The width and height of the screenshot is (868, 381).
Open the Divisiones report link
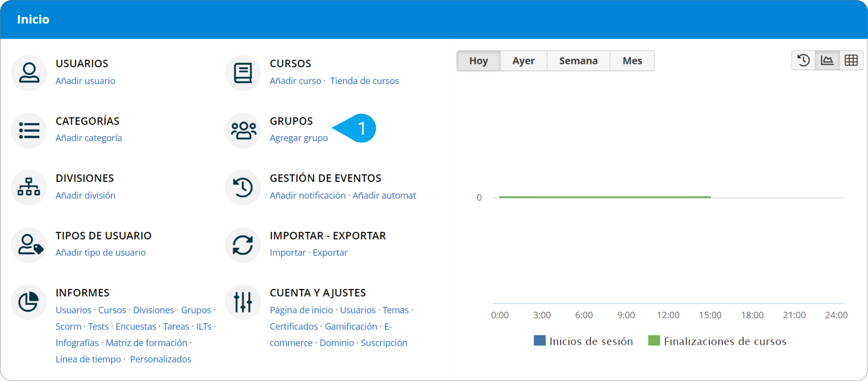coord(153,310)
